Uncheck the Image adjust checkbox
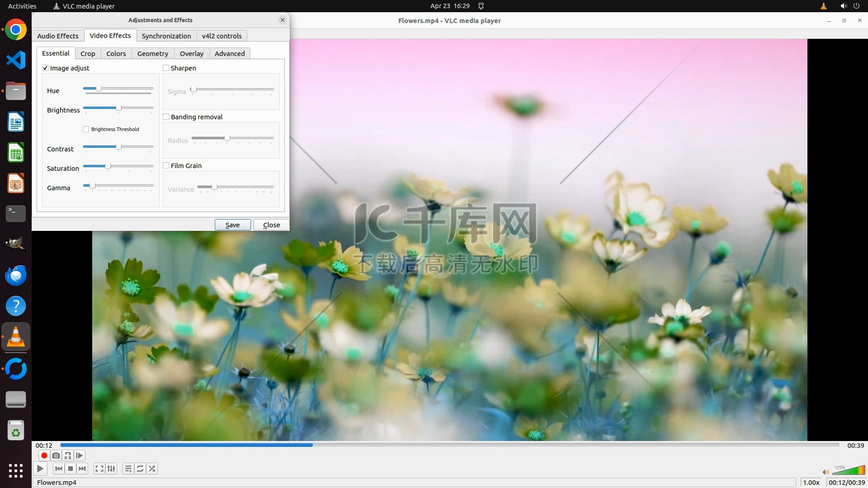Viewport: 868px width, 488px height. click(x=45, y=68)
